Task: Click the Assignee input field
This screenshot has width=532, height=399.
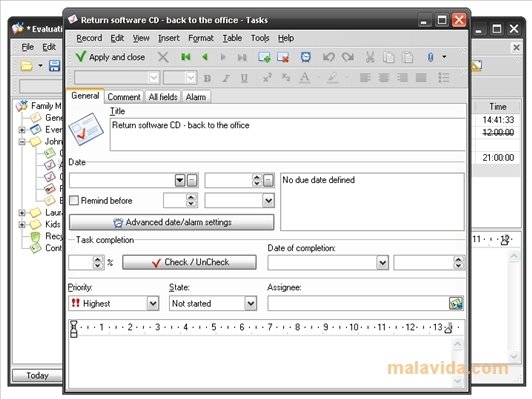Action: click(358, 303)
